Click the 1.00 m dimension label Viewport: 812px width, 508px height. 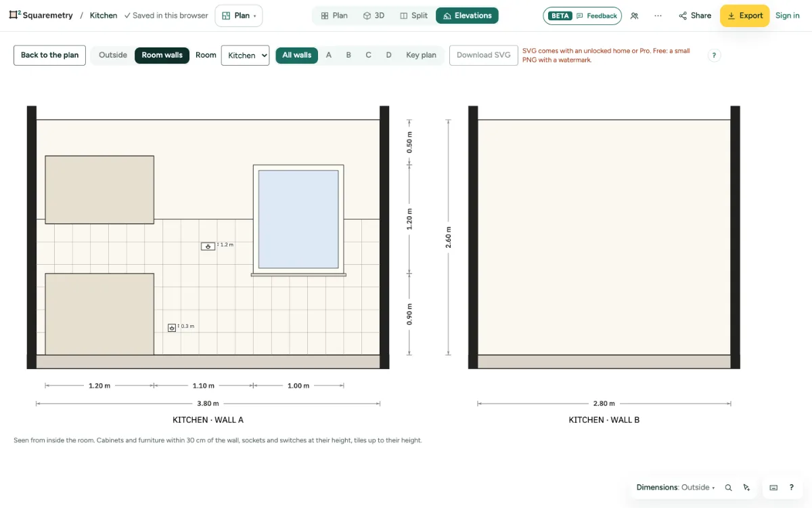point(298,385)
